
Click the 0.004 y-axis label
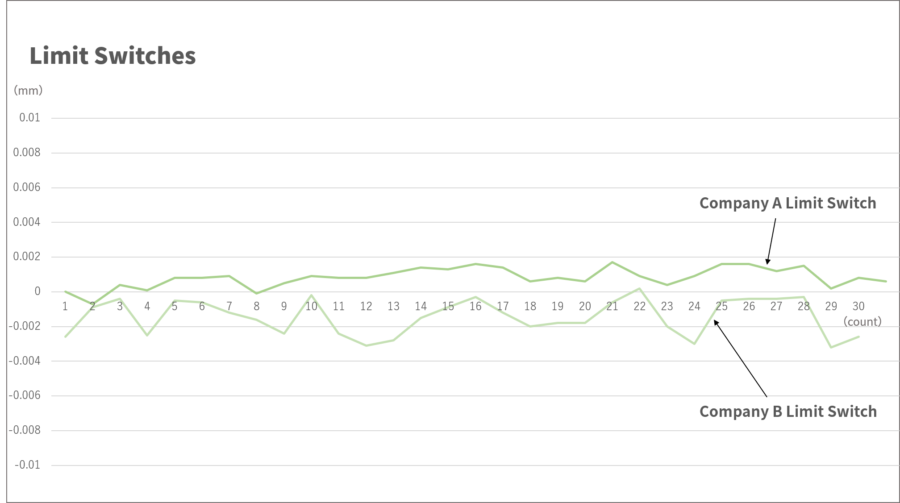click(x=27, y=222)
